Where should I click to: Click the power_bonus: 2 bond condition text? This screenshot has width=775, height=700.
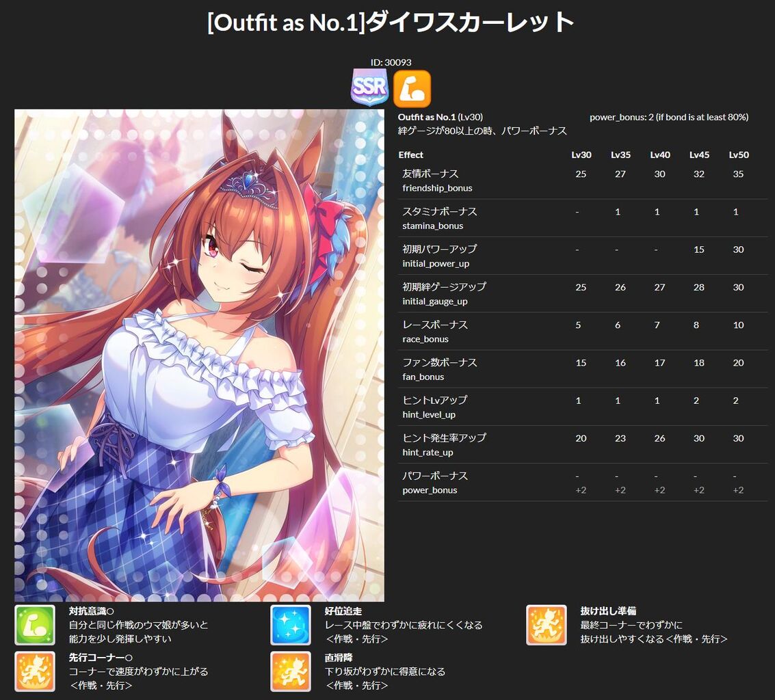[669, 117]
